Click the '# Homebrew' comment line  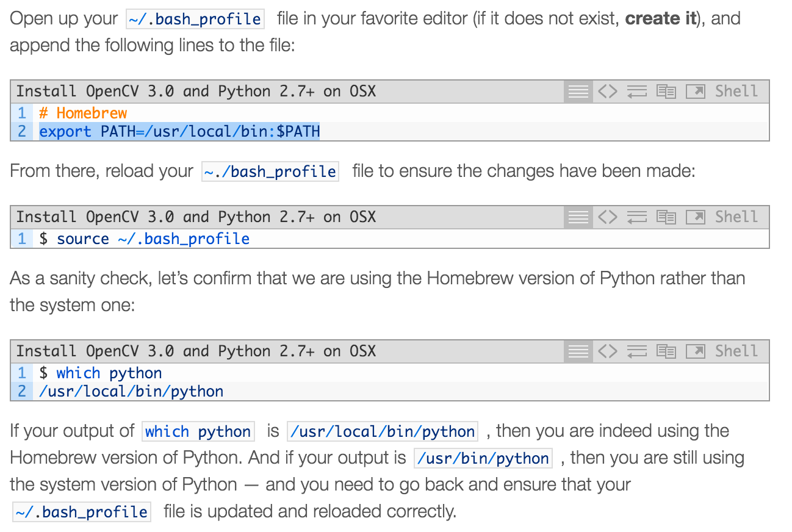(83, 113)
